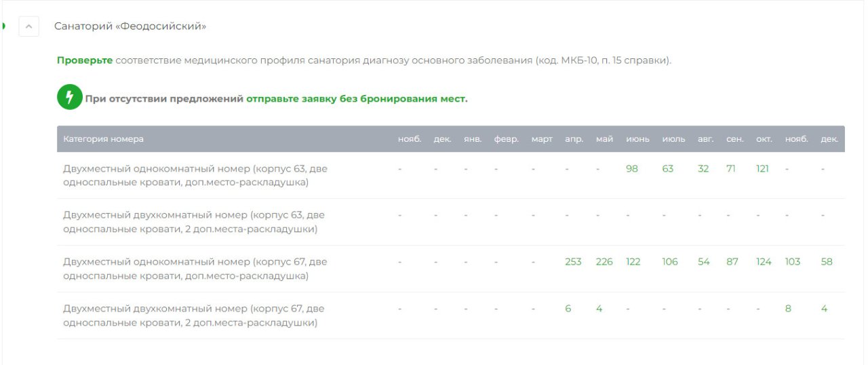This screenshot has height=365, width=868.
Task: Open the отправьте заявку без бронирования мест link
Action: (x=356, y=99)
